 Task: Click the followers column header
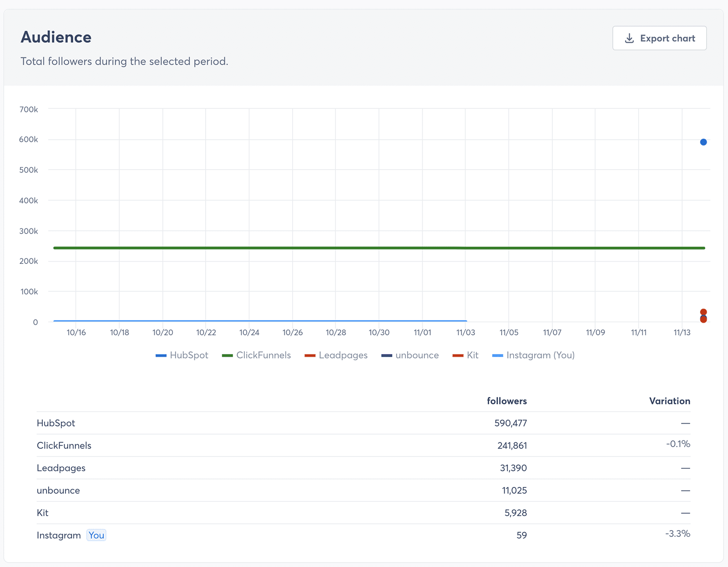point(507,401)
